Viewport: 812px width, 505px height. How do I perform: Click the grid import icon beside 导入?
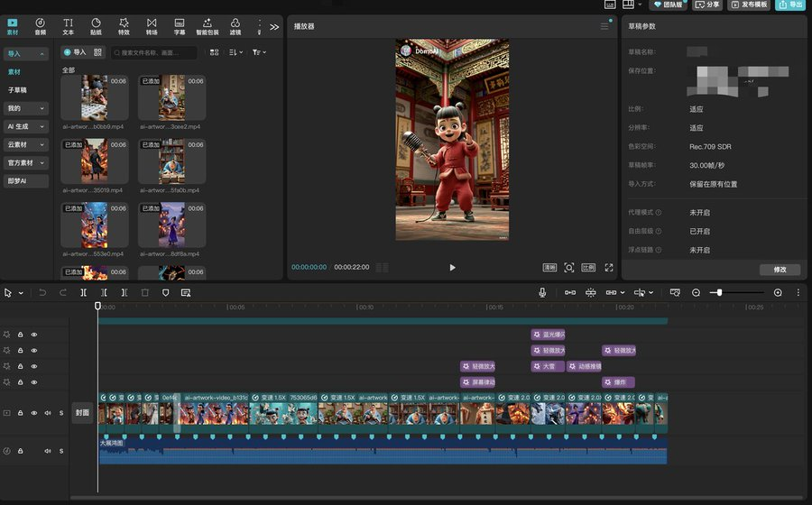coord(97,52)
